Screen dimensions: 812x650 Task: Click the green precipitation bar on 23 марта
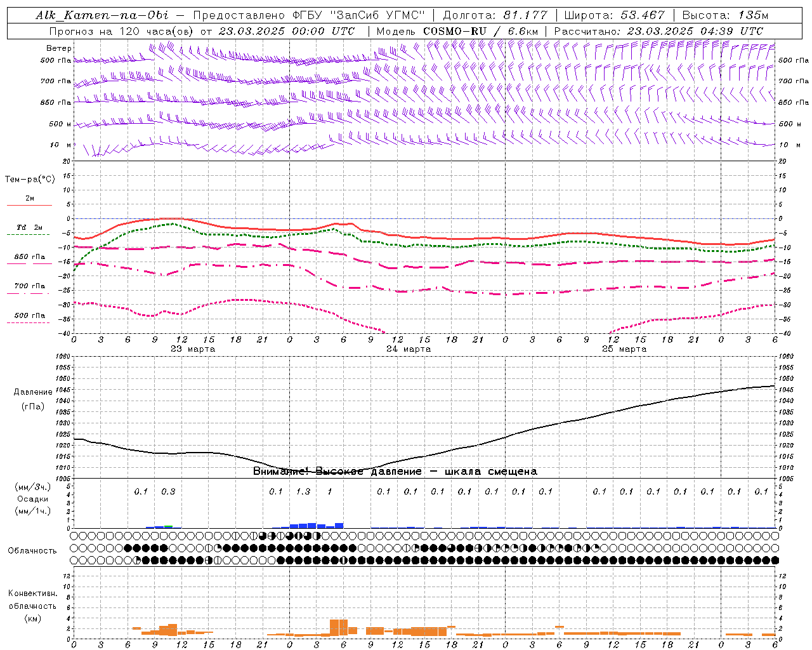(x=168, y=526)
